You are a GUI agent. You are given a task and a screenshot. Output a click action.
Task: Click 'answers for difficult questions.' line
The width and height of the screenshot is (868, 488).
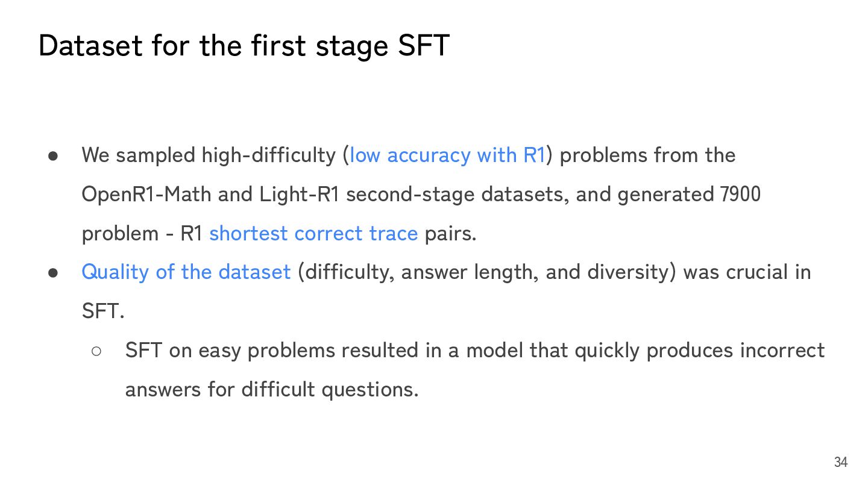click(271, 390)
